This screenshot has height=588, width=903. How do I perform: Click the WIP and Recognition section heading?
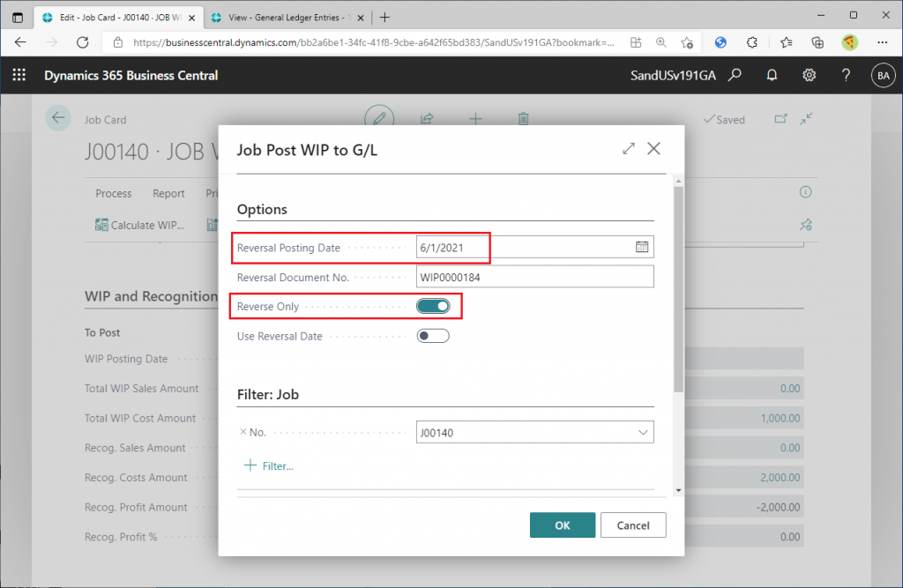point(151,296)
